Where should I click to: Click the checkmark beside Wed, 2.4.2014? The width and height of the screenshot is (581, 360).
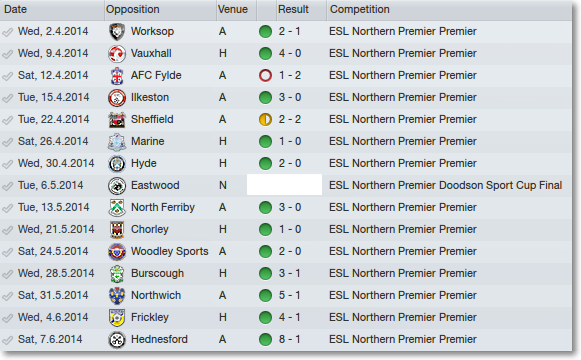pos(7,32)
